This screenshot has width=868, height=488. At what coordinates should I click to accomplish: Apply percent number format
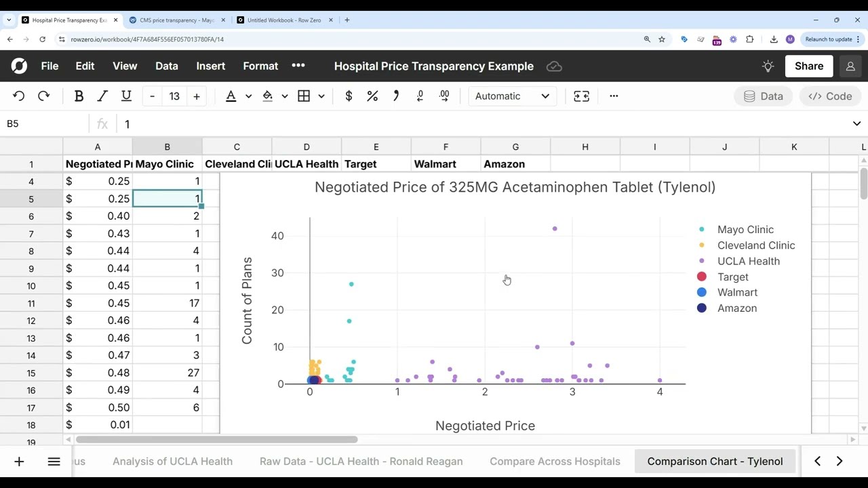coord(372,96)
